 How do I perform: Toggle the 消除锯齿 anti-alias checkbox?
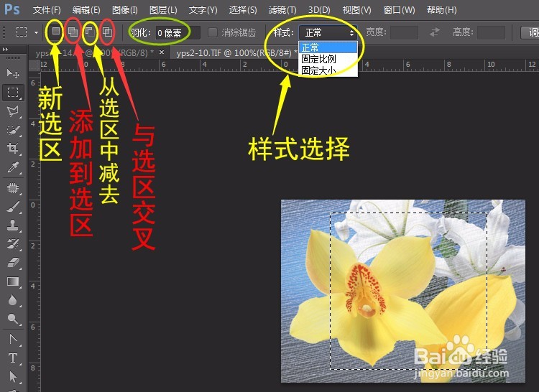coord(213,32)
